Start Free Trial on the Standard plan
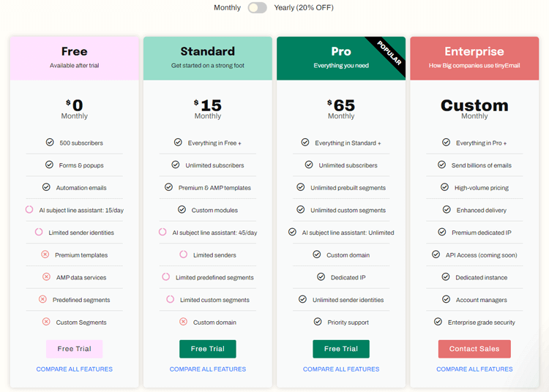The height and width of the screenshot is (392, 549). point(208,349)
